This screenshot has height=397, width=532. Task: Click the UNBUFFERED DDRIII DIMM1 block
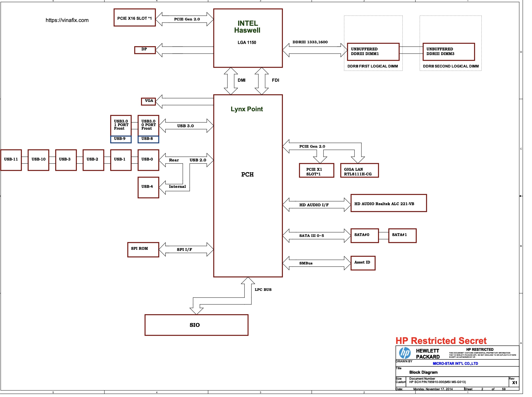pyautogui.click(x=373, y=52)
